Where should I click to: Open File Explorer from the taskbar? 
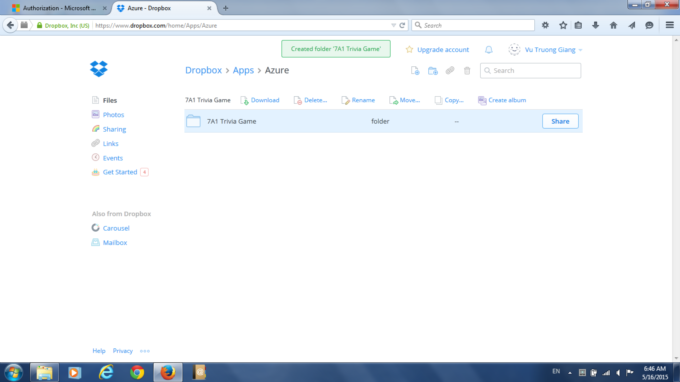pos(44,372)
